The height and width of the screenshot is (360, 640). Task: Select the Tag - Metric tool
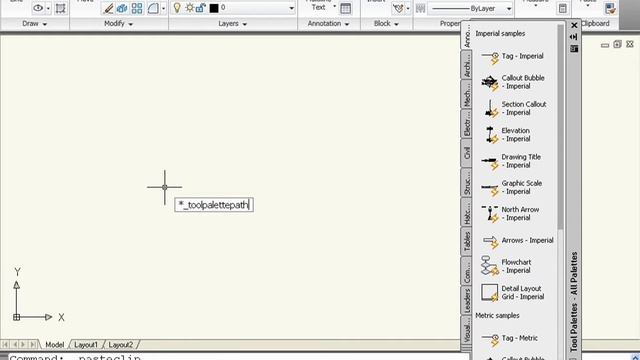coord(509,339)
